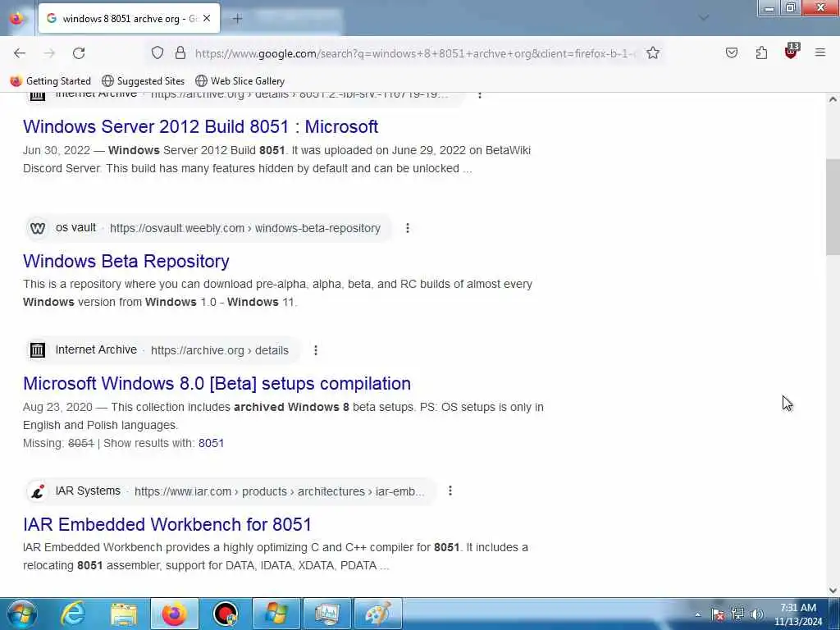
Task: Open Web Slice Gallery bookmark
Action: pyautogui.click(x=240, y=81)
